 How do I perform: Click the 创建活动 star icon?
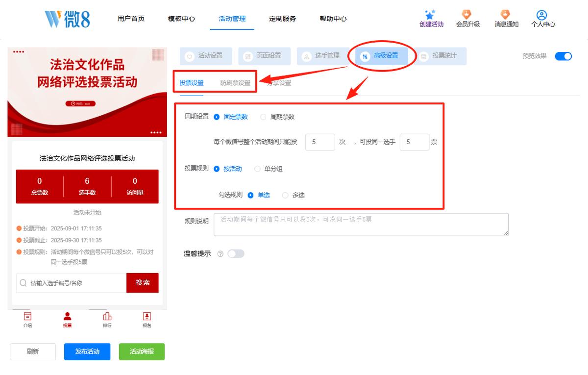(431, 15)
